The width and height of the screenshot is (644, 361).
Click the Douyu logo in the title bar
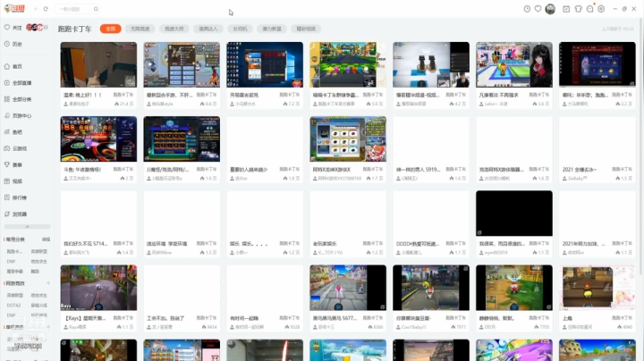(14, 8)
